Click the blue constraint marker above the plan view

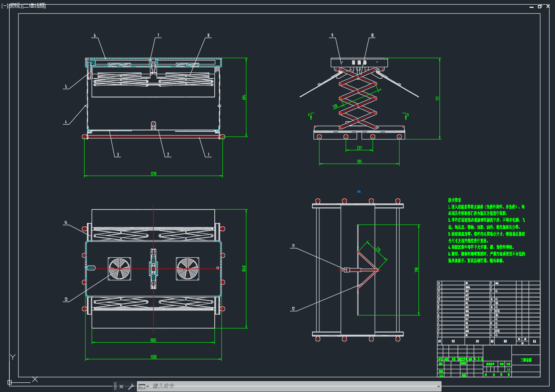click(359, 192)
